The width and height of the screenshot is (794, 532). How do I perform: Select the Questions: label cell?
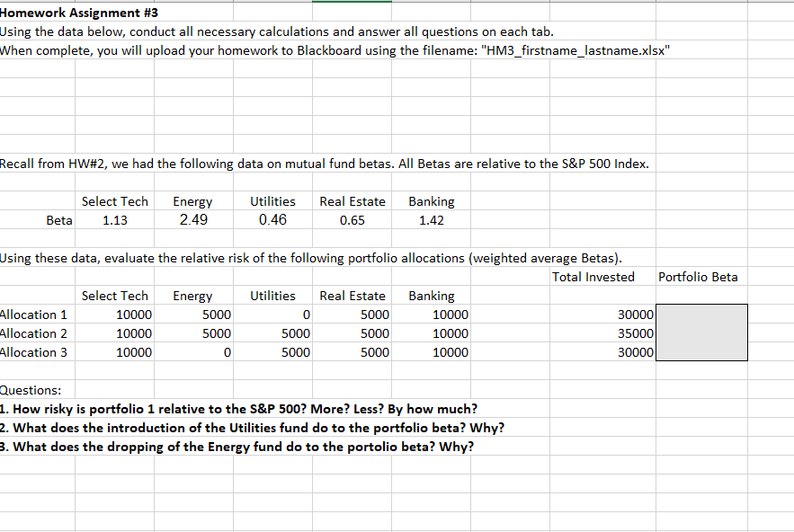(x=27, y=390)
